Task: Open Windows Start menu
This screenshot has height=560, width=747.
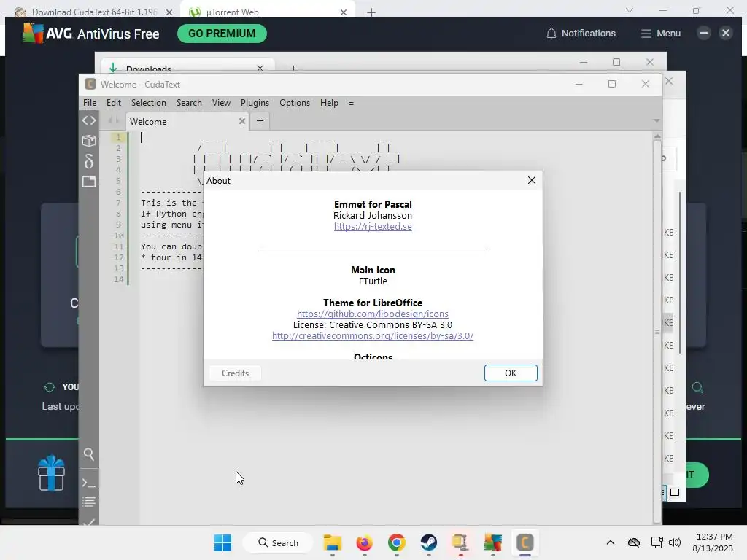Action: (x=222, y=542)
